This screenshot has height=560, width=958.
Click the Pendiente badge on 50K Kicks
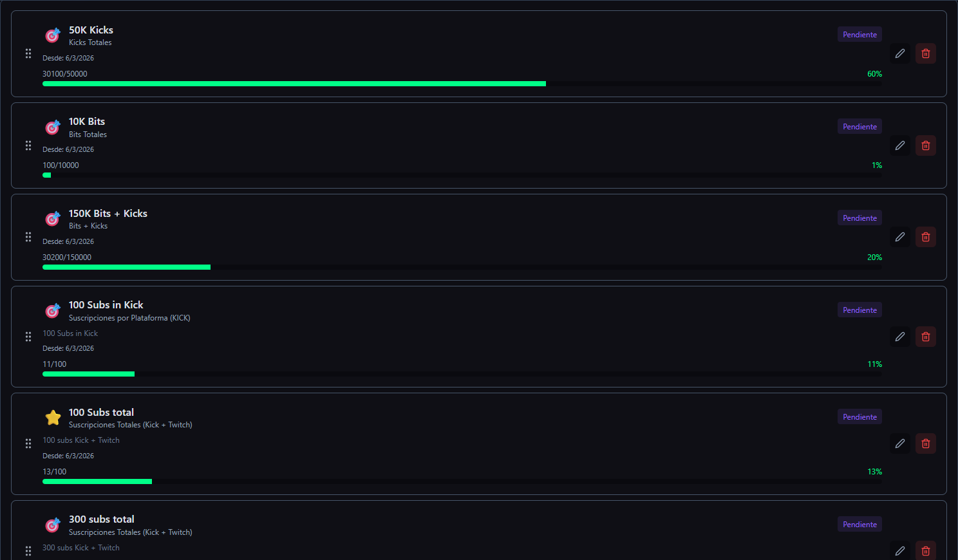(x=859, y=34)
